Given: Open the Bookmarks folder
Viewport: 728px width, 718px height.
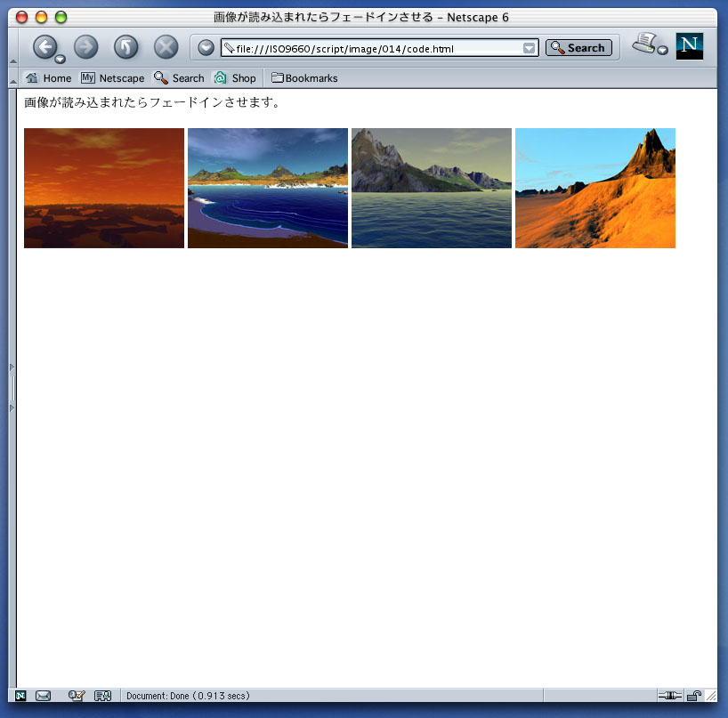Looking at the screenshot, I should point(304,78).
